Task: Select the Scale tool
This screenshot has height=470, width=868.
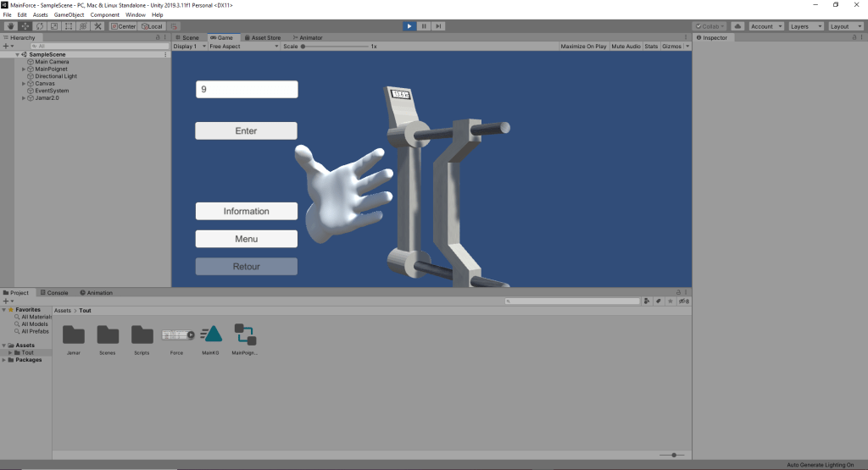Action: click(53, 26)
